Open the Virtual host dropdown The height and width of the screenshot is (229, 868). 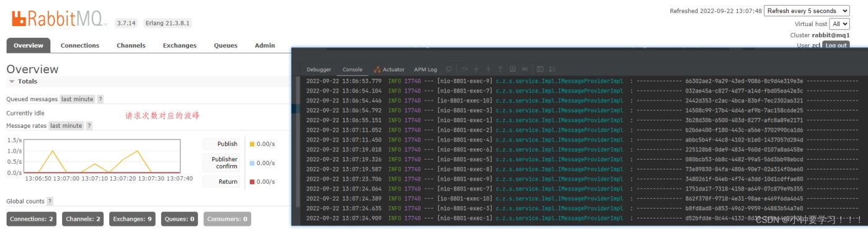click(839, 24)
